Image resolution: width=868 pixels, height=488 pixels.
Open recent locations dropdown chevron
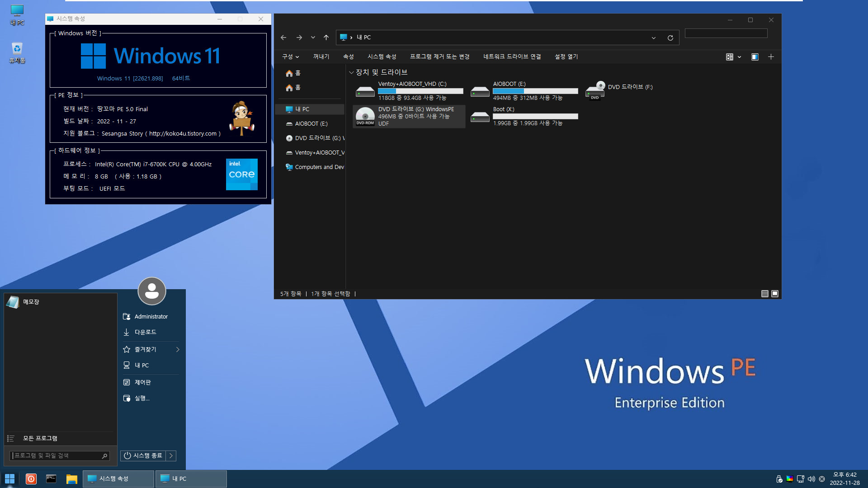point(313,38)
